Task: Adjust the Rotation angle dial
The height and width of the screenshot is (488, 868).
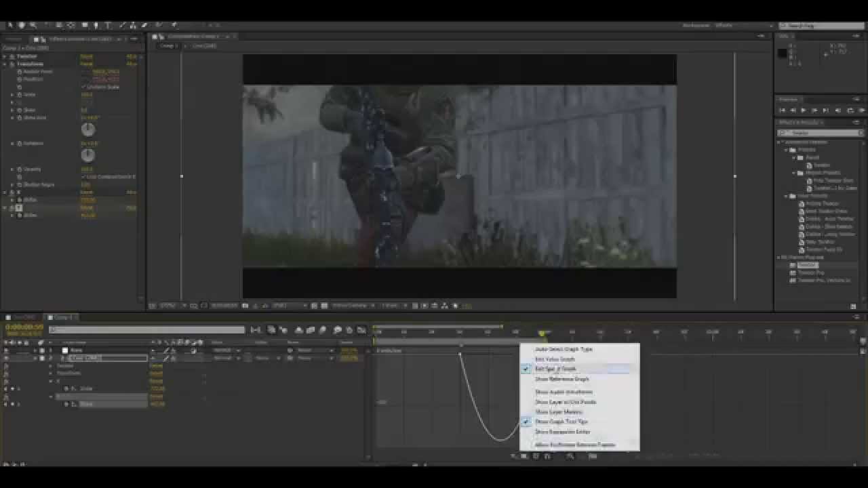Action: [x=87, y=155]
